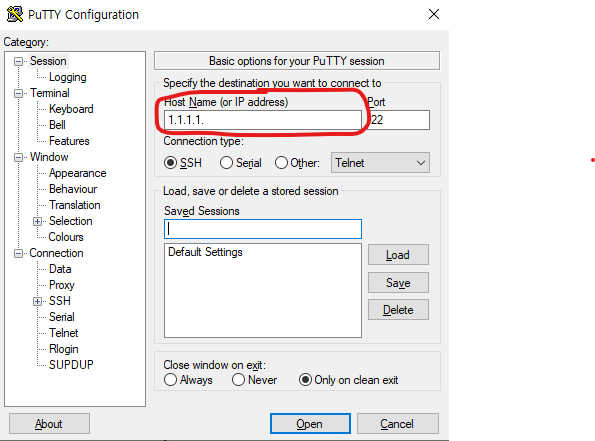This screenshot has height=441, width=595.
Task: Open the Rlogin settings category
Action: pyautogui.click(x=63, y=349)
